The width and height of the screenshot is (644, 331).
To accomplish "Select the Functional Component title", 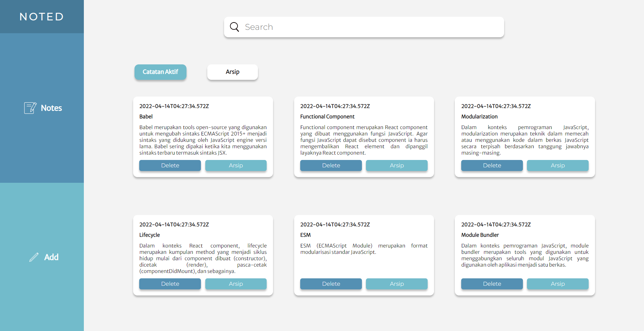I will click(327, 116).
